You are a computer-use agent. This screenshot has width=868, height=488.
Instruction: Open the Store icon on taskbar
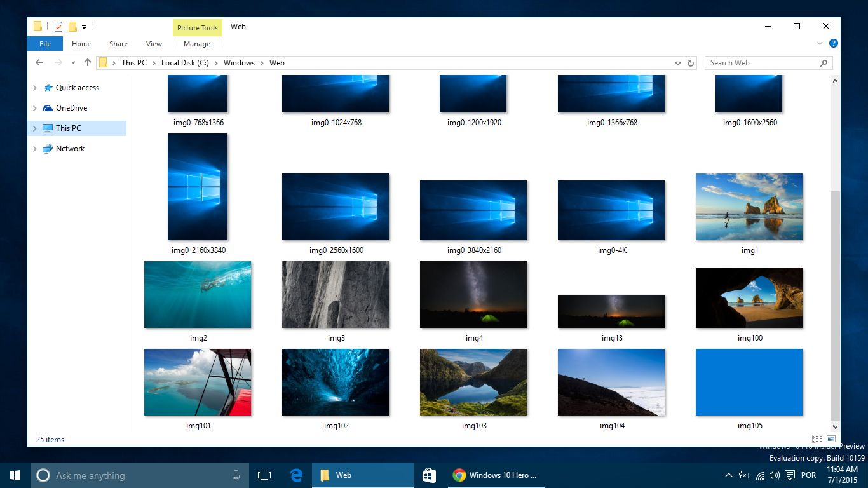[429, 475]
